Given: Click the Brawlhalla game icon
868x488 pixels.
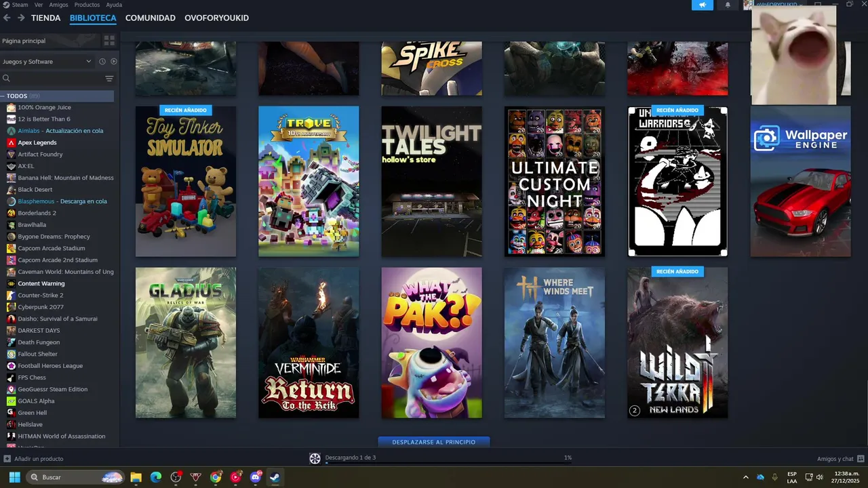Looking at the screenshot, I should 11,225.
